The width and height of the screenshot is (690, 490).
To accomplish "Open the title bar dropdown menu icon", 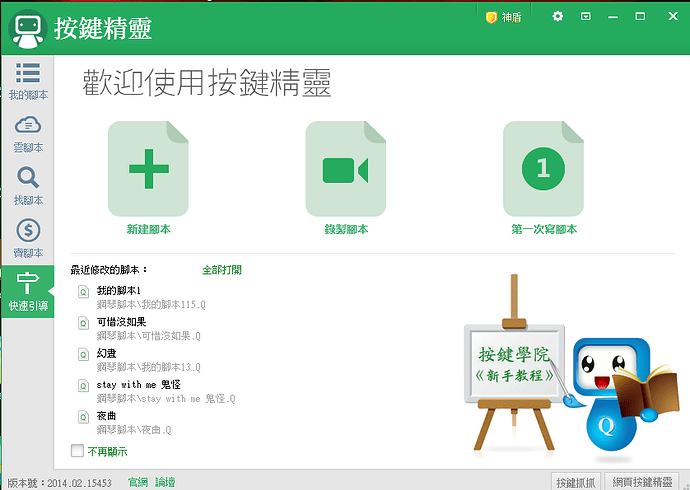I will 586,16.
